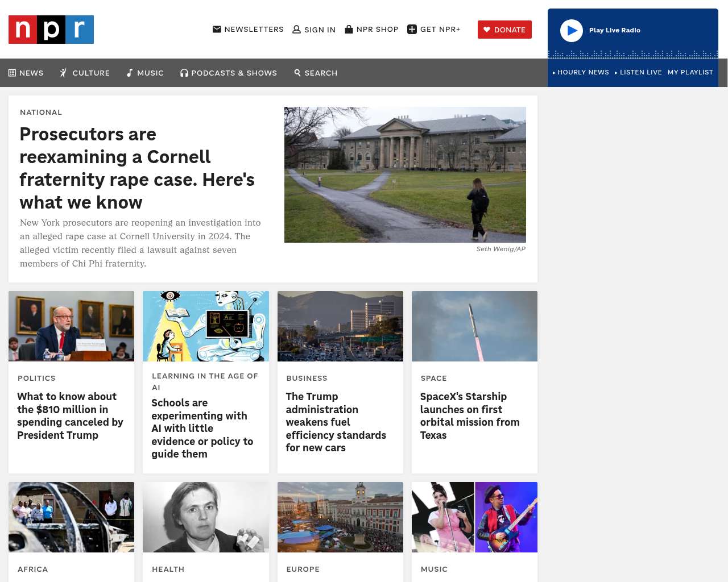This screenshot has width=728, height=582.
Task: Click the Donate button
Action: 504,30
